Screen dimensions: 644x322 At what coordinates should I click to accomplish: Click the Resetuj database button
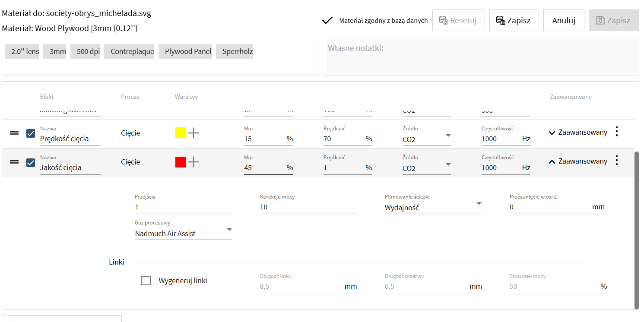(x=458, y=20)
